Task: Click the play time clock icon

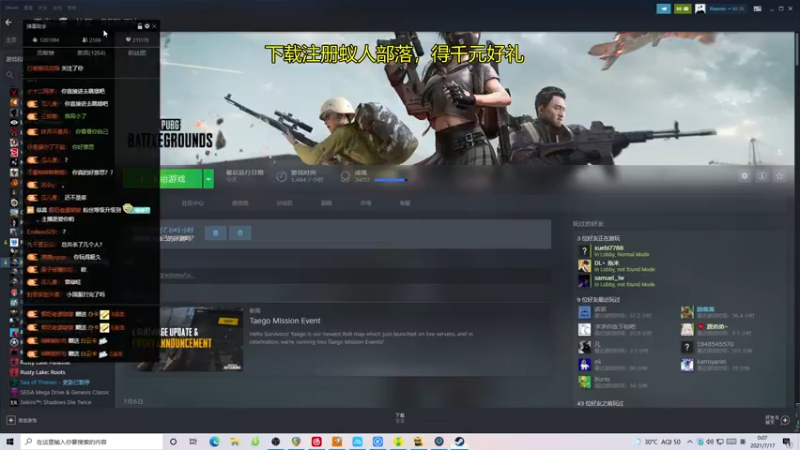Action: [x=281, y=177]
